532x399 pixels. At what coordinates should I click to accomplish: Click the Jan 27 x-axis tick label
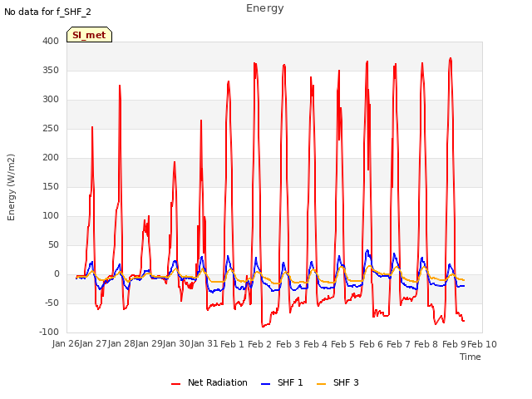(93, 344)
